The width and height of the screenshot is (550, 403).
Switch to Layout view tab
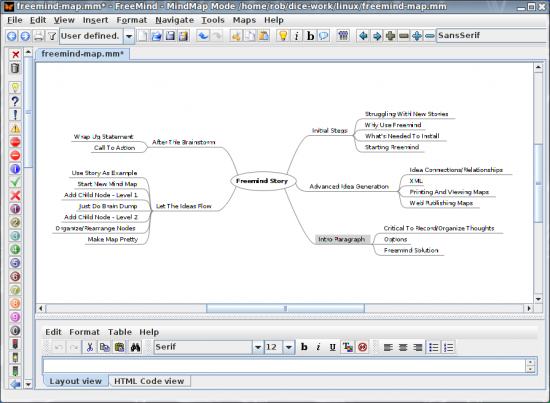coord(75,381)
